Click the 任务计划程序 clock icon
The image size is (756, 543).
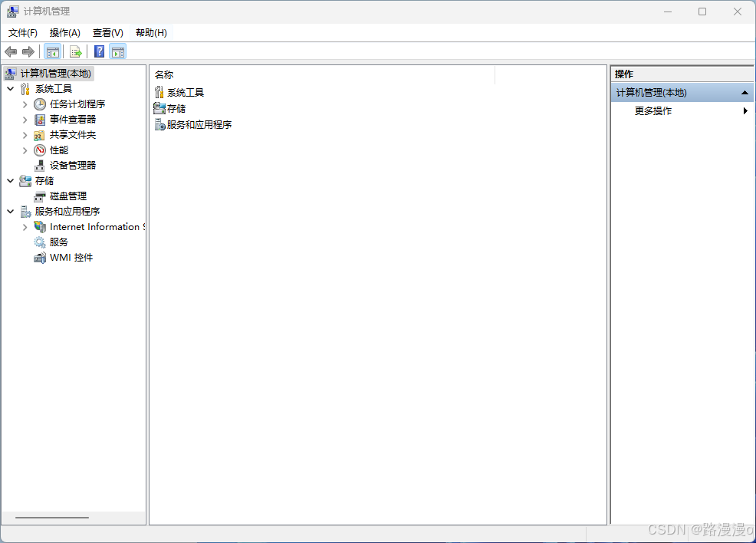(40, 104)
